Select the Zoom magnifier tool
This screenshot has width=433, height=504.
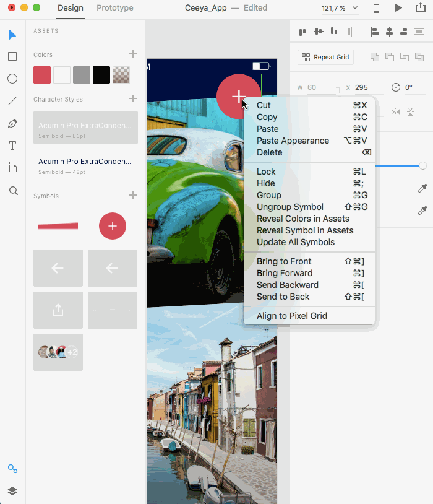[x=13, y=191]
